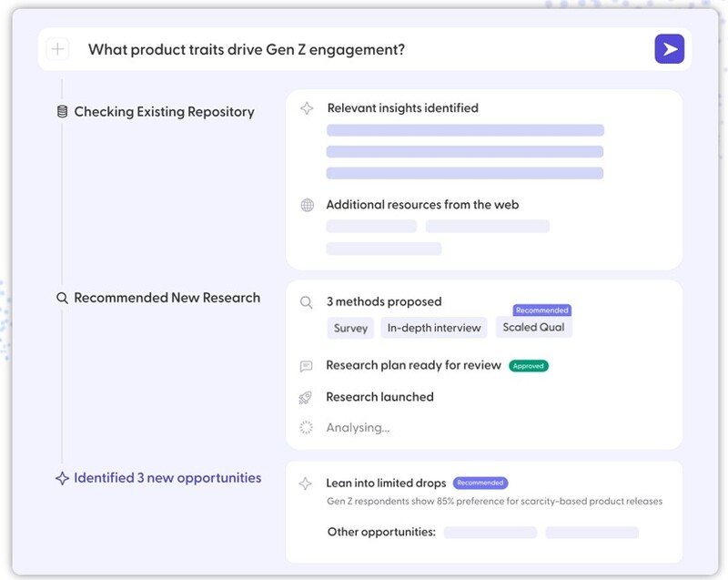Click the document icon beside Research plan
The image size is (728, 580).
click(307, 366)
